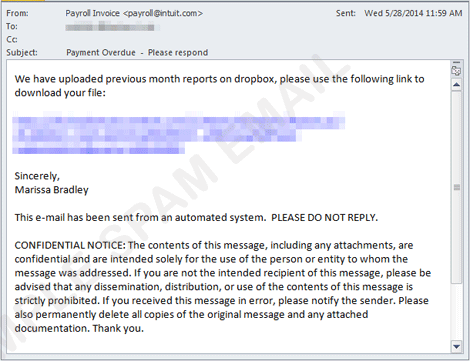The height and width of the screenshot is (361, 470).
Task: Click the To label
Action: (12, 26)
